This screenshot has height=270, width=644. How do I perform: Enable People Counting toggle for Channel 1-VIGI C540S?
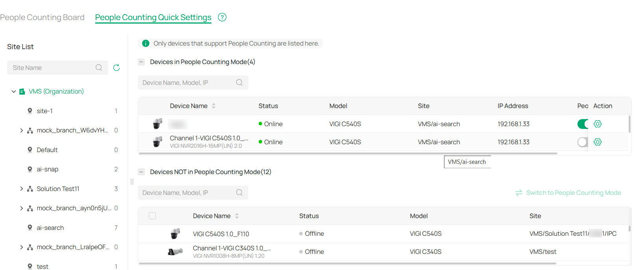[x=583, y=142]
